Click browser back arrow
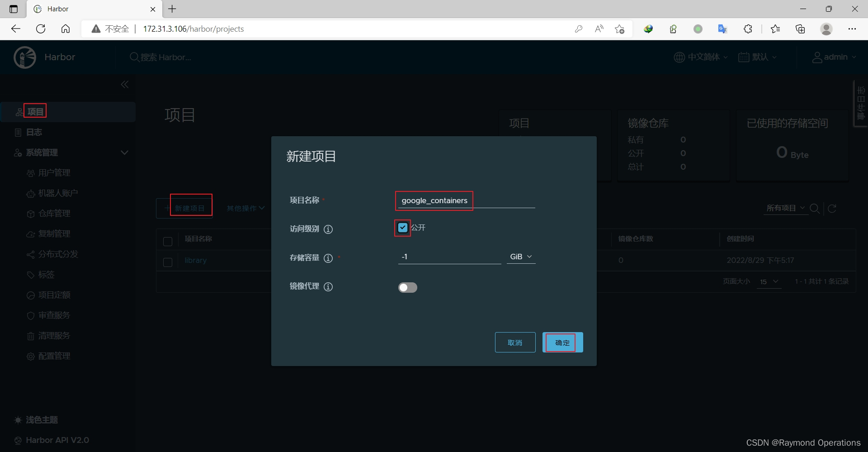The width and height of the screenshot is (868, 452). pos(16,29)
